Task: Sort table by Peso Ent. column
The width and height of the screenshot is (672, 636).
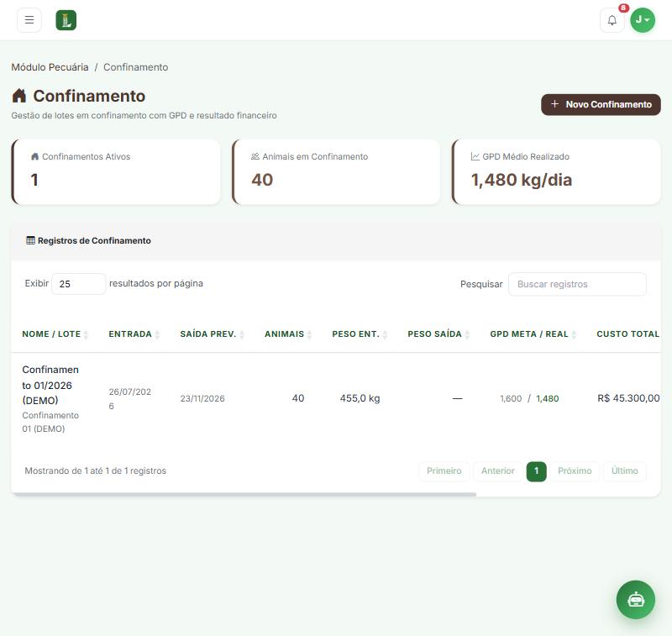Action: coord(360,334)
